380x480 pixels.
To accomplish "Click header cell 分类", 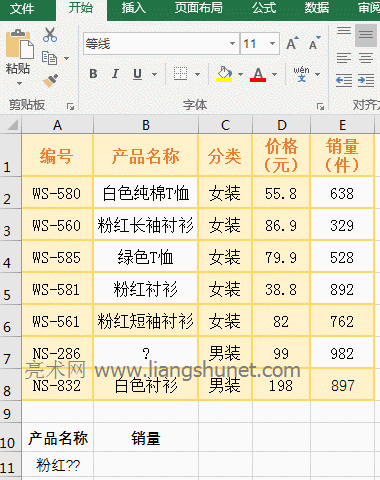I will coord(225,155).
